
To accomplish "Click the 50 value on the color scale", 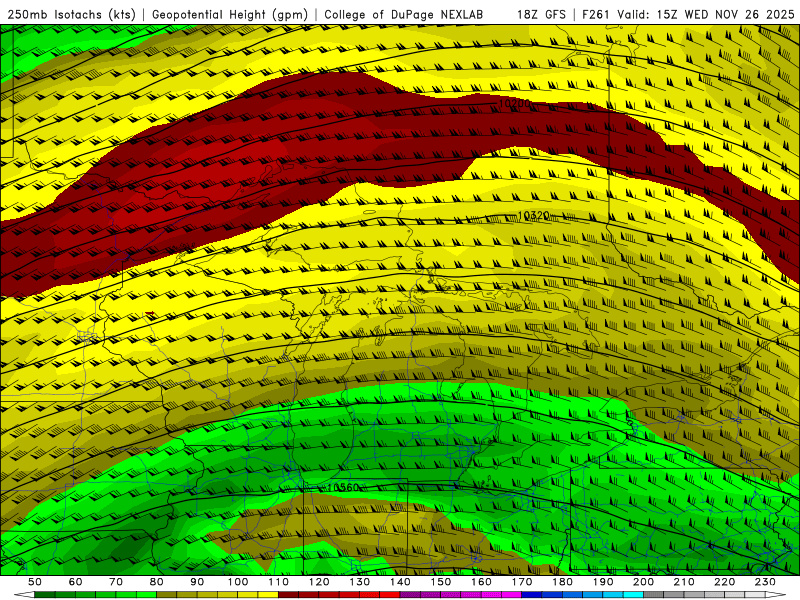I will point(35,582).
